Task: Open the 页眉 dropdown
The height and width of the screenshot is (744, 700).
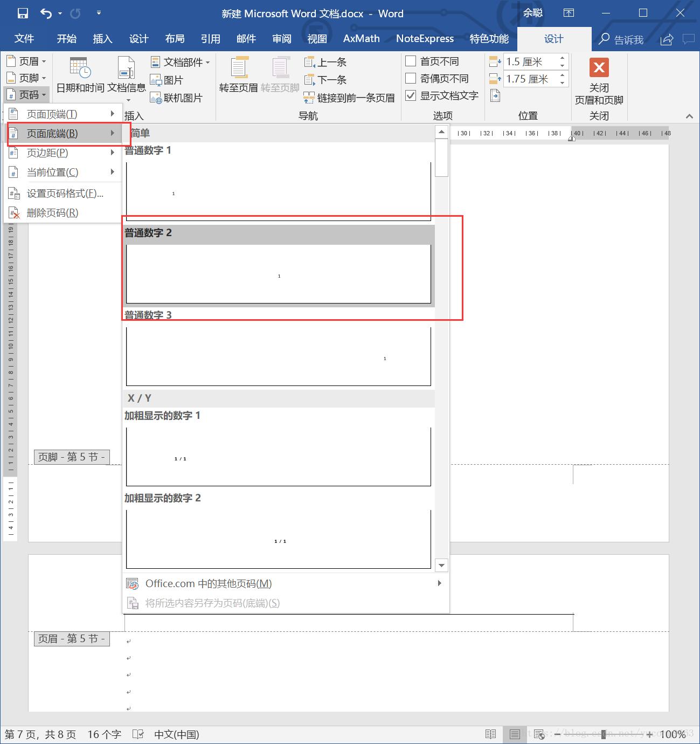Action: 26,61
